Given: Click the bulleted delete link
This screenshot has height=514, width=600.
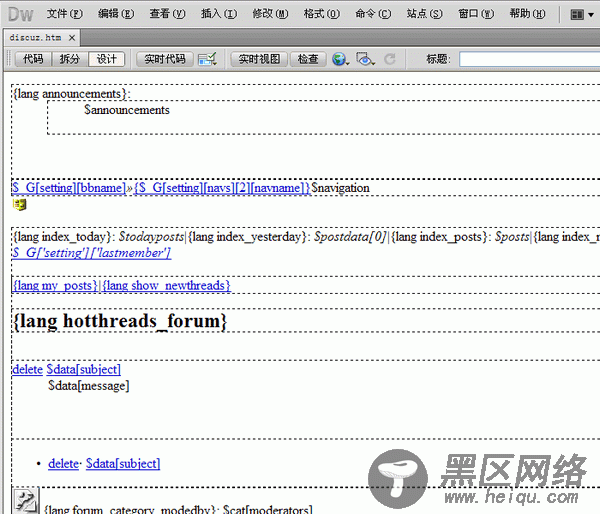Looking at the screenshot, I should tap(64, 464).
